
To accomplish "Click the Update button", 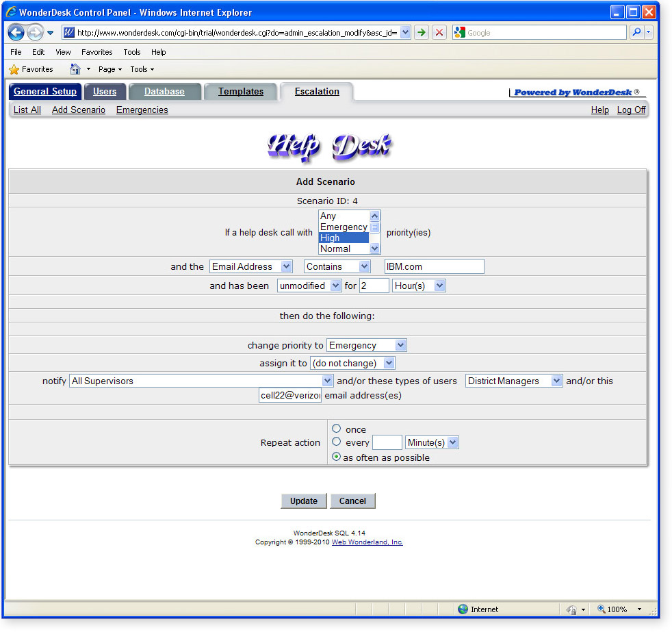I will point(304,501).
